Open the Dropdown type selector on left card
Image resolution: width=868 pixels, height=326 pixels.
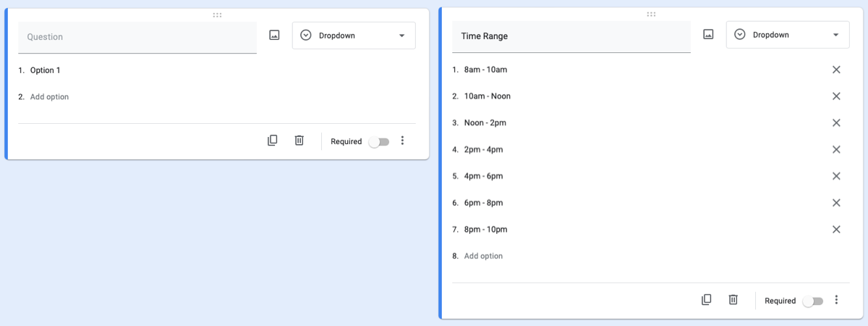click(x=354, y=35)
